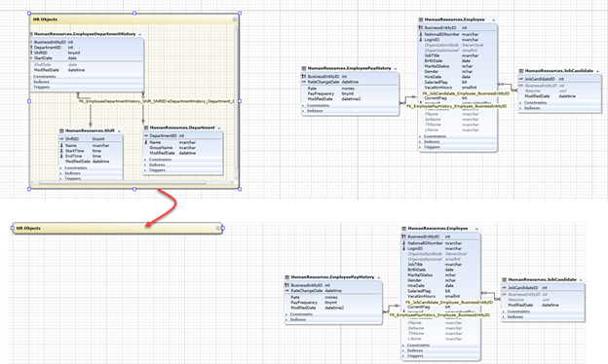Click the icon beside the EndTime column

tap(61, 156)
